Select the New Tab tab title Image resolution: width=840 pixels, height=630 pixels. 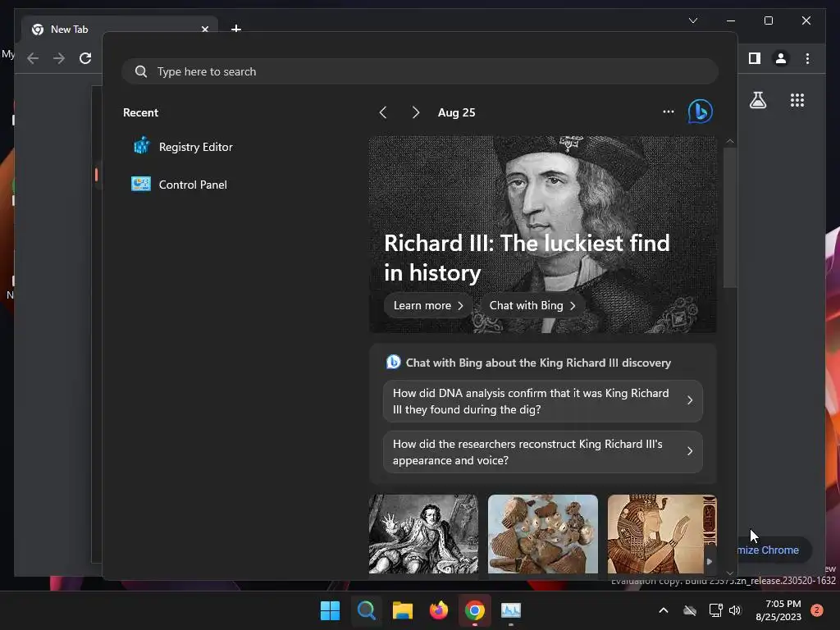pyautogui.click(x=69, y=30)
